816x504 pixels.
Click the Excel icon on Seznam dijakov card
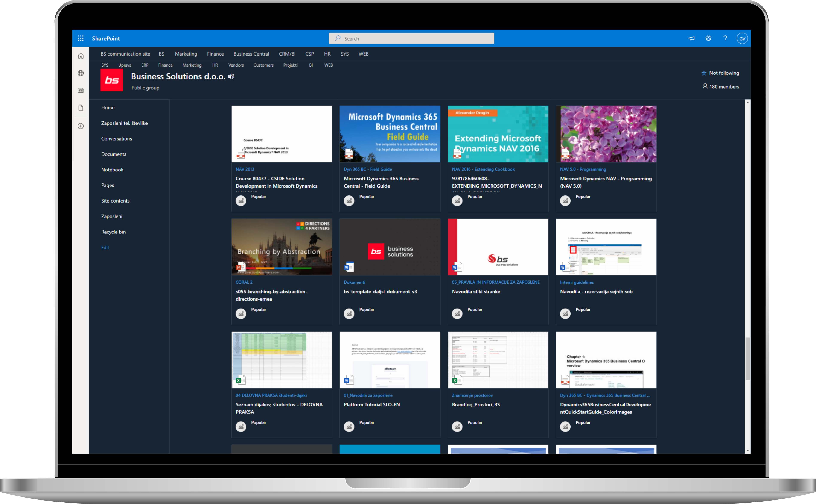(x=241, y=380)
